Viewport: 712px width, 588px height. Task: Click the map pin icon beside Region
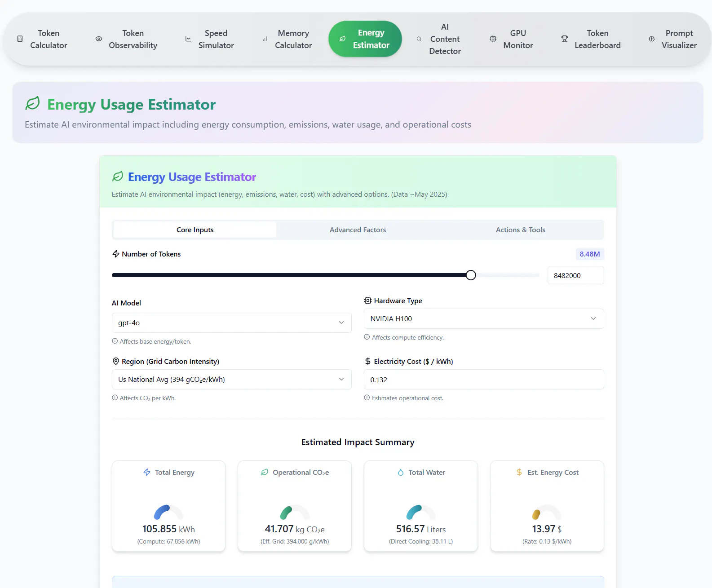(x=116, y=361)
